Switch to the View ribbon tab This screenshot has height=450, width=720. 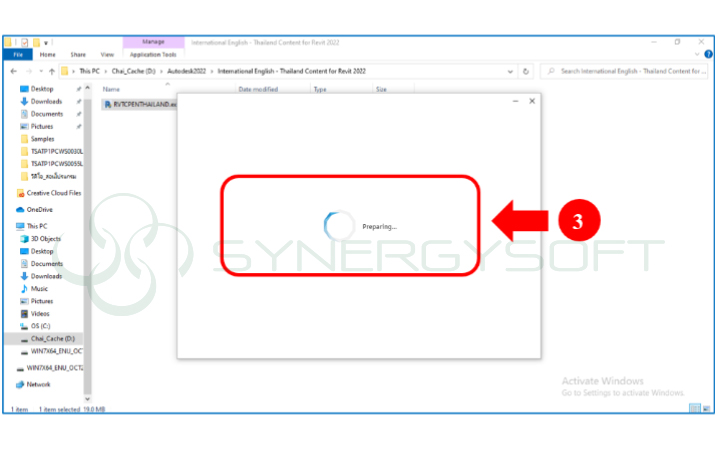coord(106,55)
